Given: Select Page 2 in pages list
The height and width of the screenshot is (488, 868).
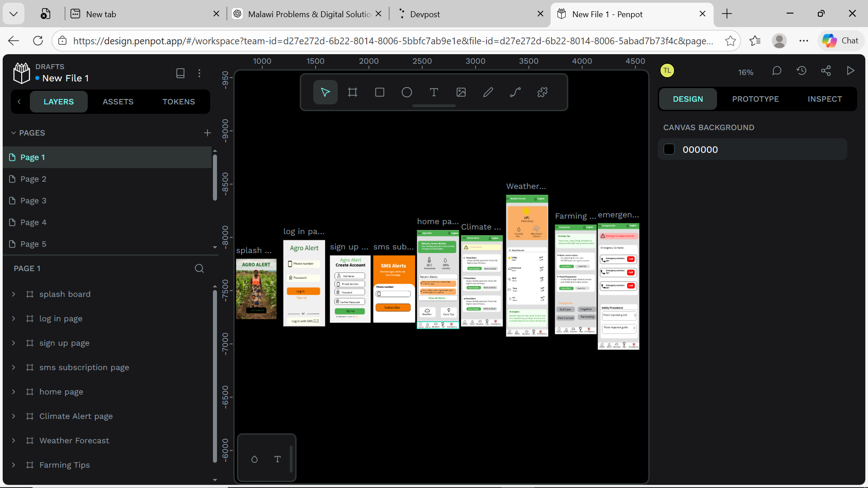Looking at the screenshot, I should click(x=107, y=179).
